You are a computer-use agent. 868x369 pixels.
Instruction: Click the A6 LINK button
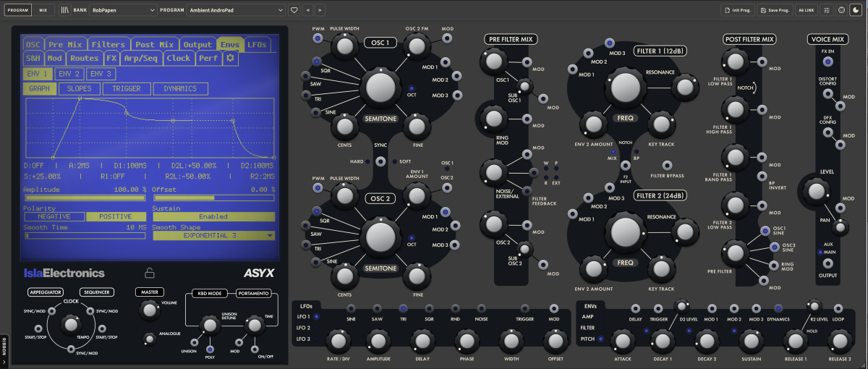click(806, 10)
